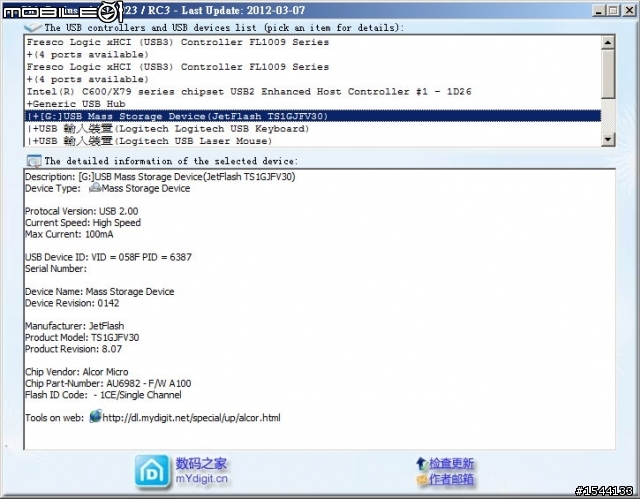The image size is (640, 499).
Task: Click 'Chip Part-Number: AU6982 - F/W A100'
Action: tap(108, 384)
